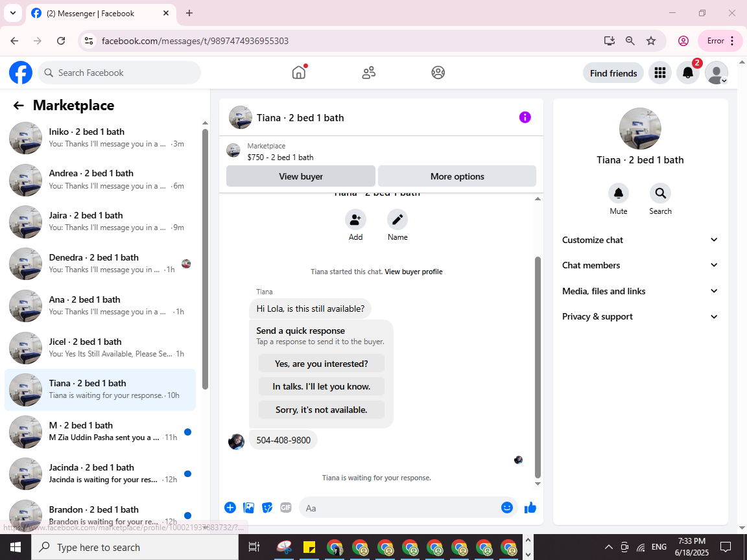Open the Ana 2 bed 1 bath conversation
Screen dimensions: 747x560
100,305
